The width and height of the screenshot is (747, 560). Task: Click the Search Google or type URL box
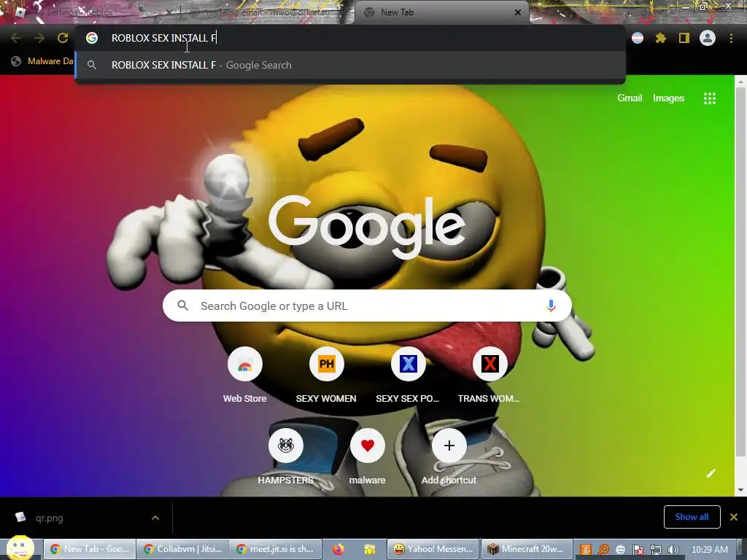click(x=367, y=306)
